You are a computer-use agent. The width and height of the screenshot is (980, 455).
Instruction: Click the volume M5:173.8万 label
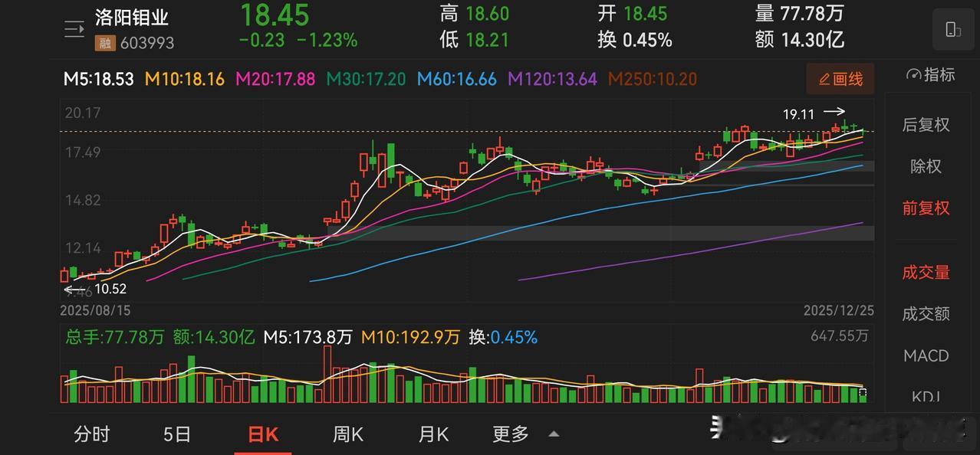click(308, 337)
